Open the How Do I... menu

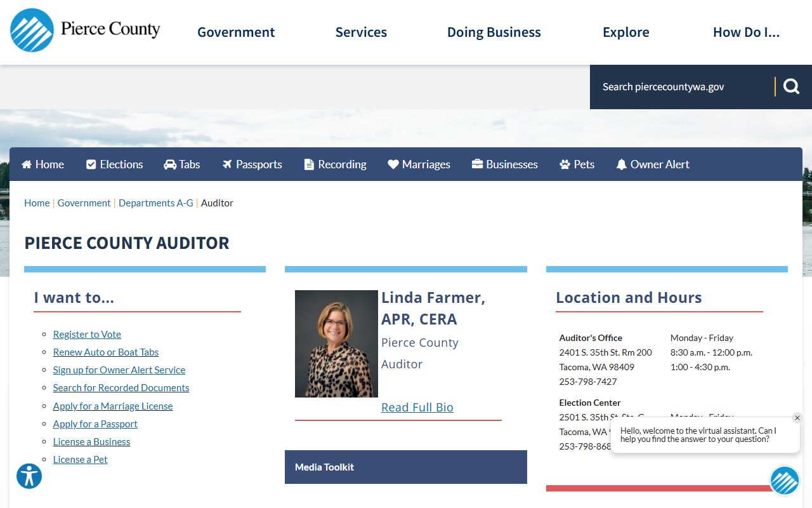[746, 32]
